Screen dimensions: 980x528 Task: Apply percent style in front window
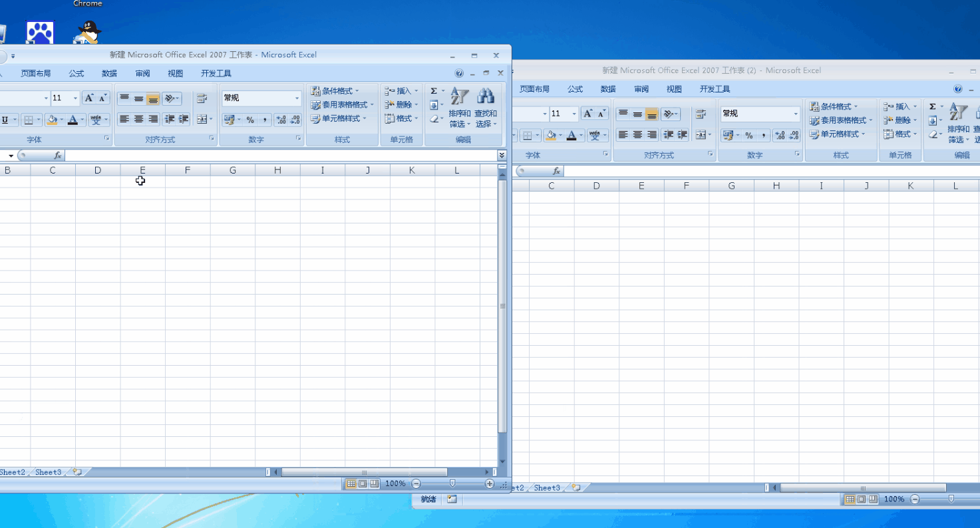250,120
